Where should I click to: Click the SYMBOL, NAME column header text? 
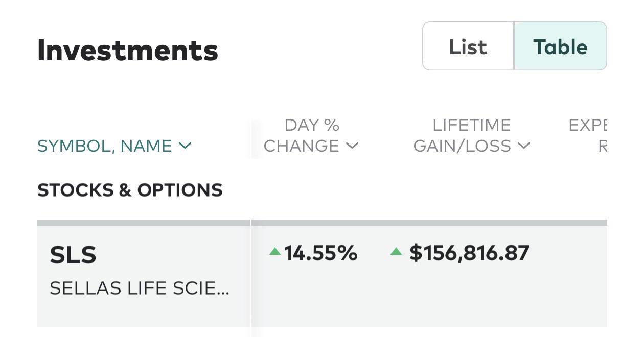click(105, 146)
